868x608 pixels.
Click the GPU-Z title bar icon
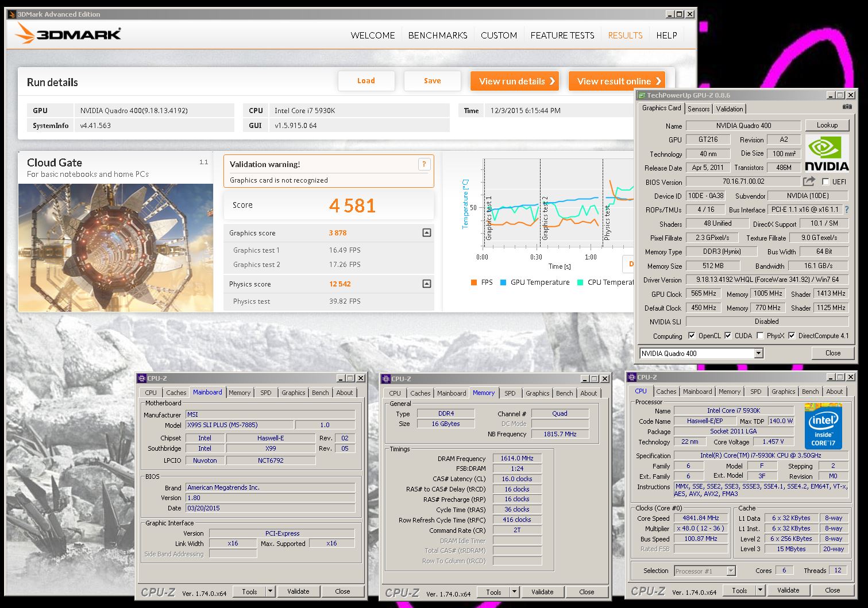pyautogui.click(x=642, y=95)
